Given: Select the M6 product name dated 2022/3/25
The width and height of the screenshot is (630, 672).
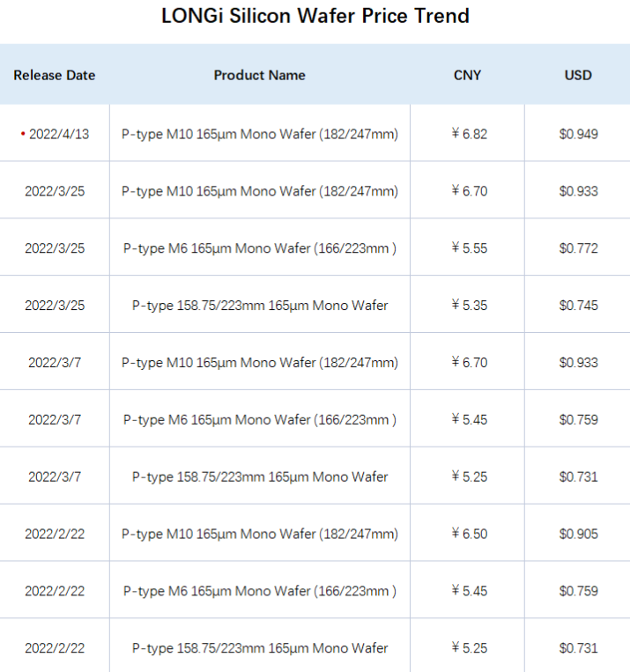Looking at the screenshot, I should pos(259,248).
